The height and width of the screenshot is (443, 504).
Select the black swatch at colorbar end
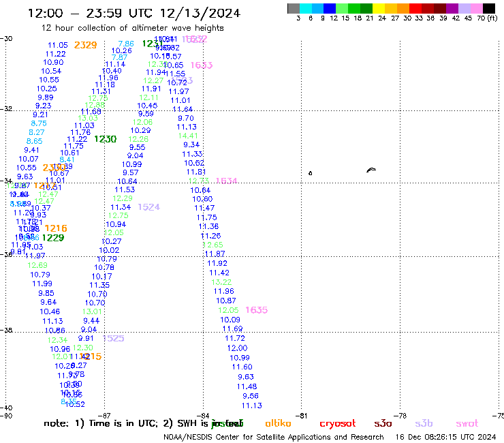coord(489,8)
